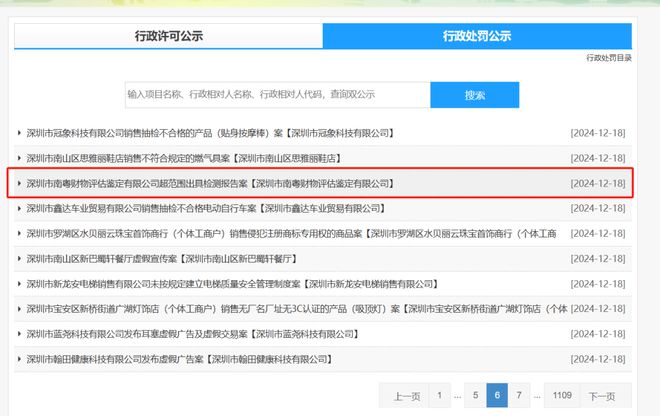This screenshot has width=660, height=416.
Task: Open the 深圳市冠象科技有限公司 case link
Action: click(210, 133)
